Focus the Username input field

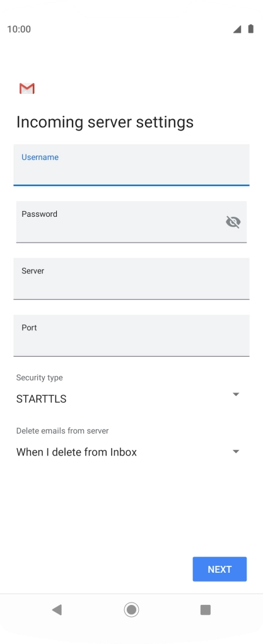pyautogui.click(x=131, y=164)
